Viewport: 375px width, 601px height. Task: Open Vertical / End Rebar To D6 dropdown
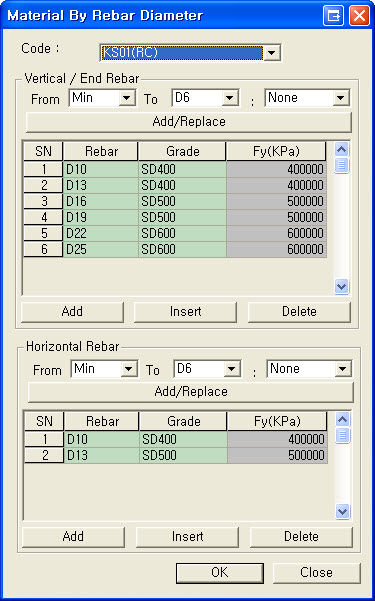click(206, 98)
